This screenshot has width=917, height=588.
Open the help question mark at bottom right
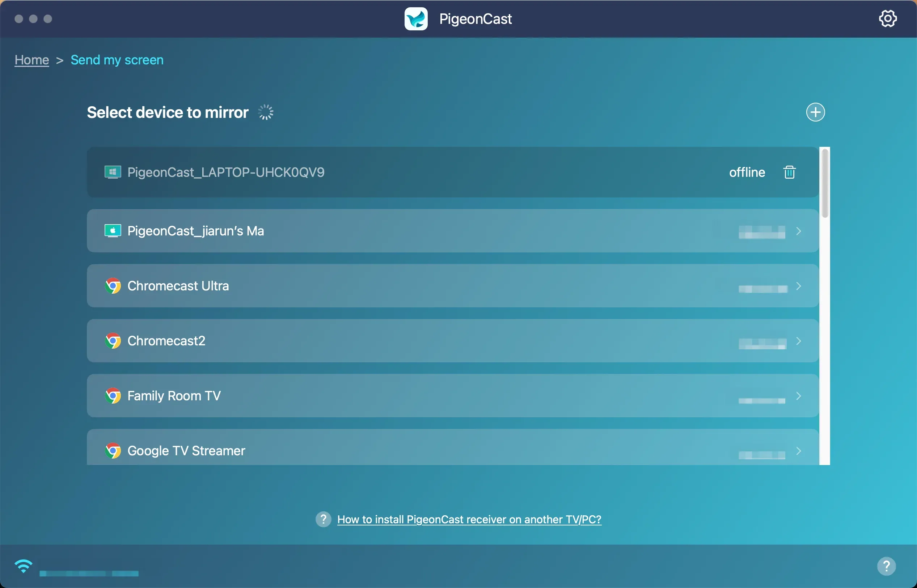tap(887, 566)
